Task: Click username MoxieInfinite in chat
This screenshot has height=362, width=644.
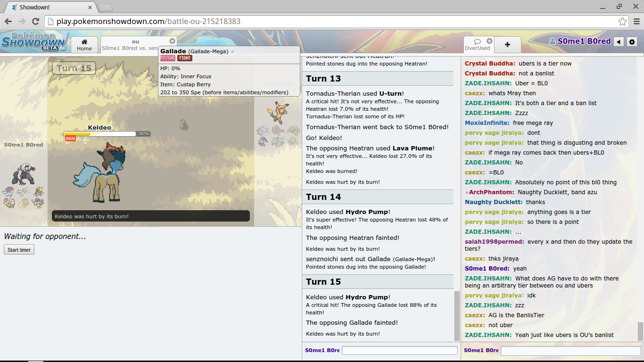Action: click(487, 123)
